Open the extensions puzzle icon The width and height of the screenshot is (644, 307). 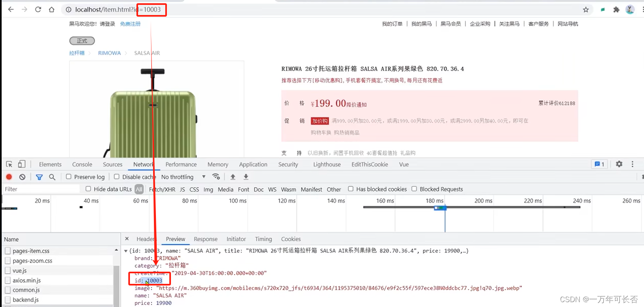click(616, 10)
